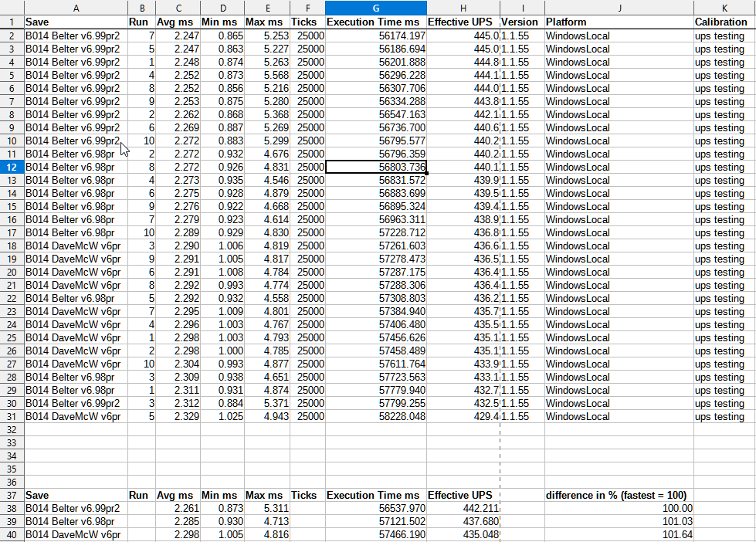Click the 'Effective UPS' header cell in row 1
This screenshot has width=756, height=542.
coord(463,22)
